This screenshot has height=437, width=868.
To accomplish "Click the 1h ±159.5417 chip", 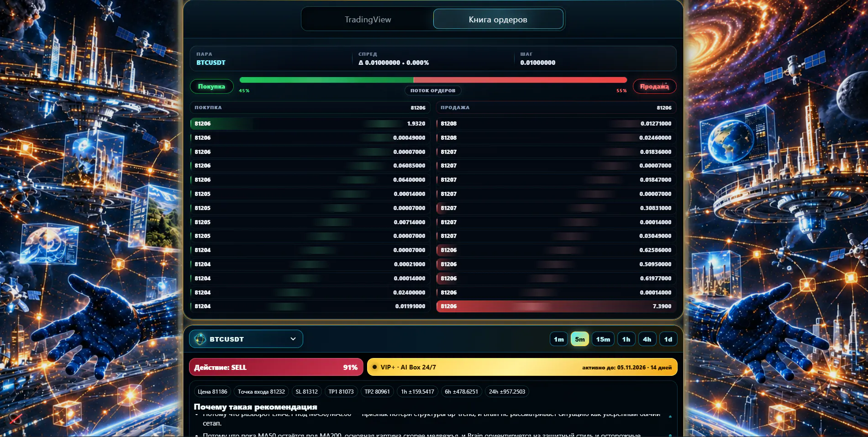I will [x=417, y=391].
